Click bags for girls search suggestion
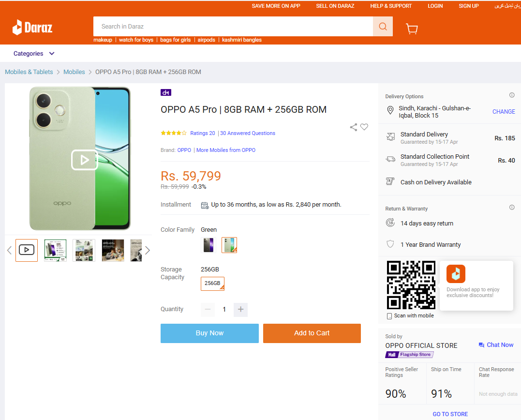Image resolution: width=521 pixels, height=420 pixels. 176,40
